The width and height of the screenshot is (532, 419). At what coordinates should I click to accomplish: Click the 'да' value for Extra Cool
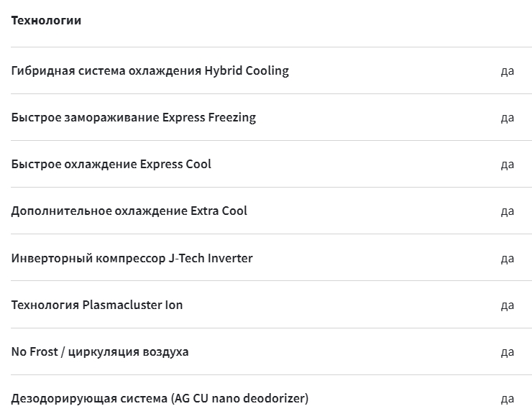tap(508, 211)
